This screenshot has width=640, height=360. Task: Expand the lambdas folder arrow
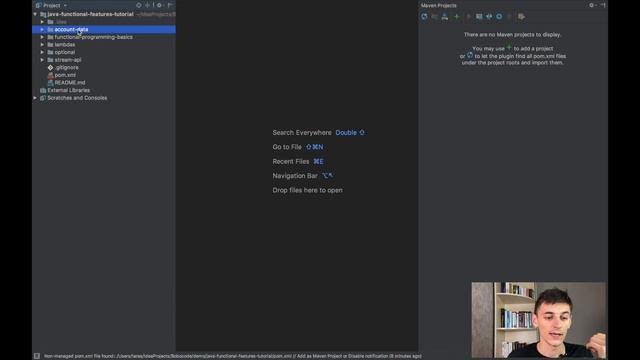42,44
